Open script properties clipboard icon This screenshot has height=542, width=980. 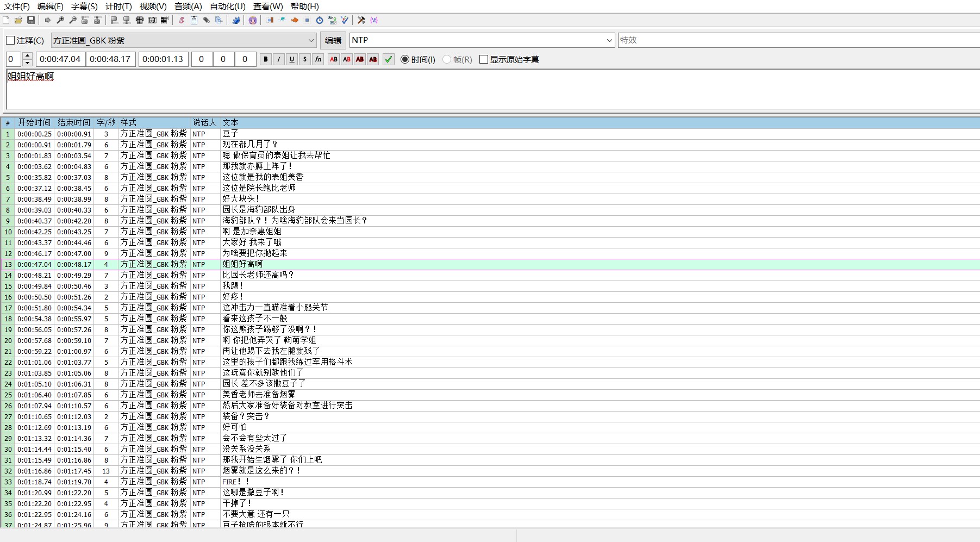tap(194, 20)
